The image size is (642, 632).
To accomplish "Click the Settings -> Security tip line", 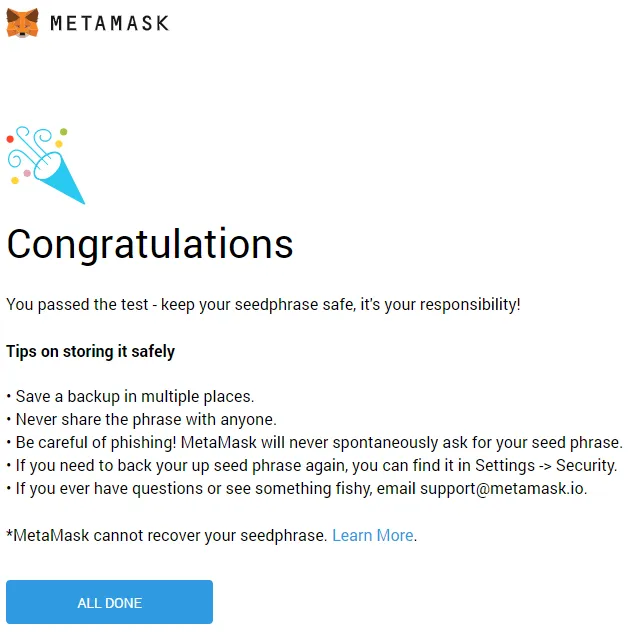I will click(312, 466).
